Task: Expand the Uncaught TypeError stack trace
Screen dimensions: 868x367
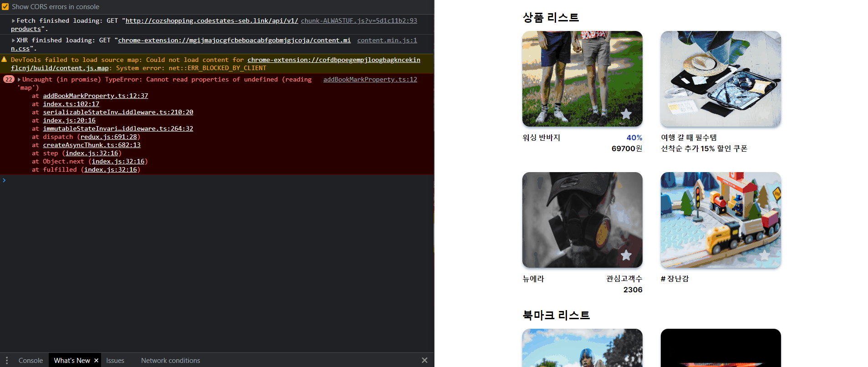Action: click(x=19, y=80)
